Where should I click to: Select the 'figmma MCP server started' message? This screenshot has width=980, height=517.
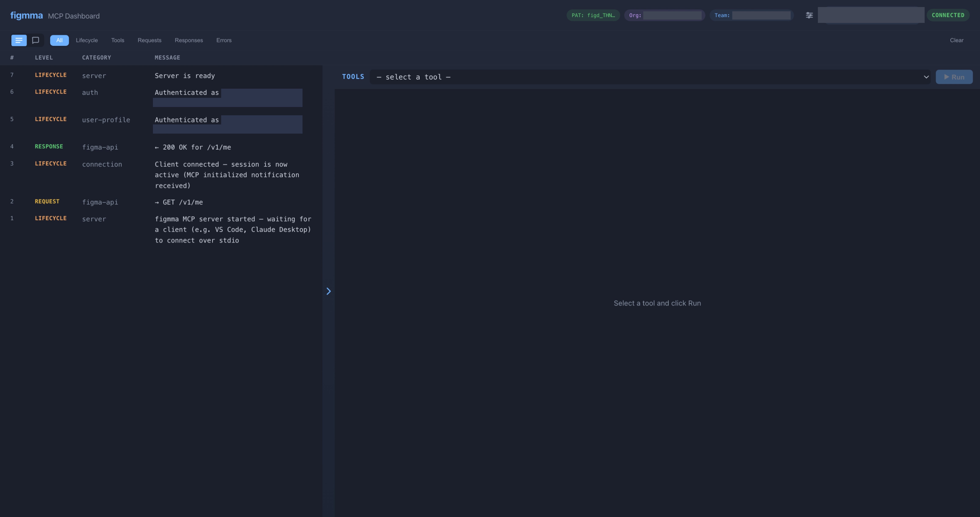point(233,230)
